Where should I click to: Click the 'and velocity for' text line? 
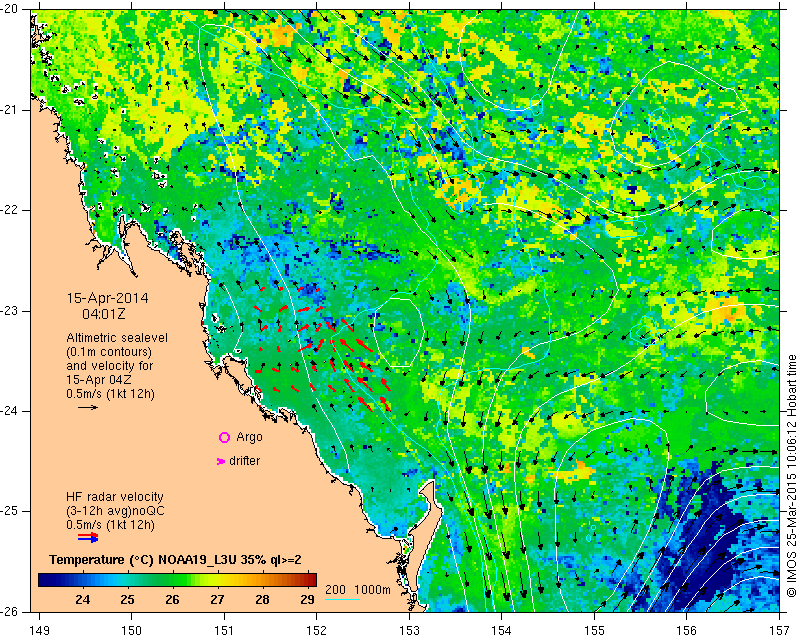[109, 365]
